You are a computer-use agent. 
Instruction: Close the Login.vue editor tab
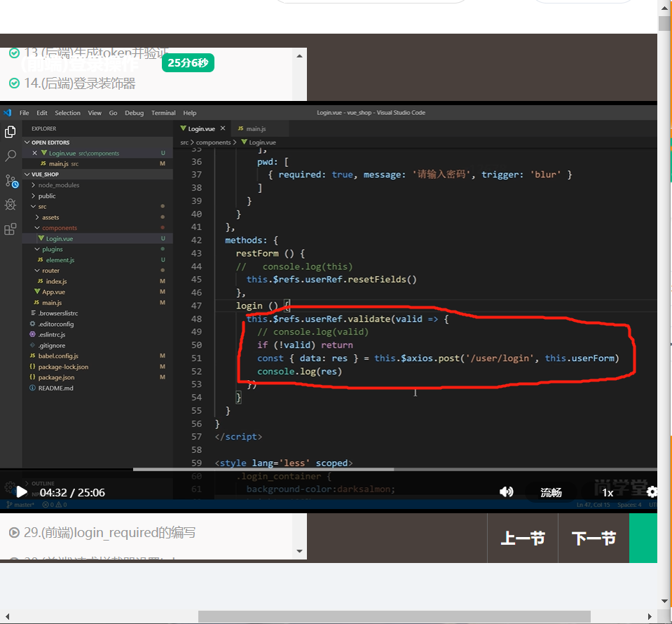223,128
